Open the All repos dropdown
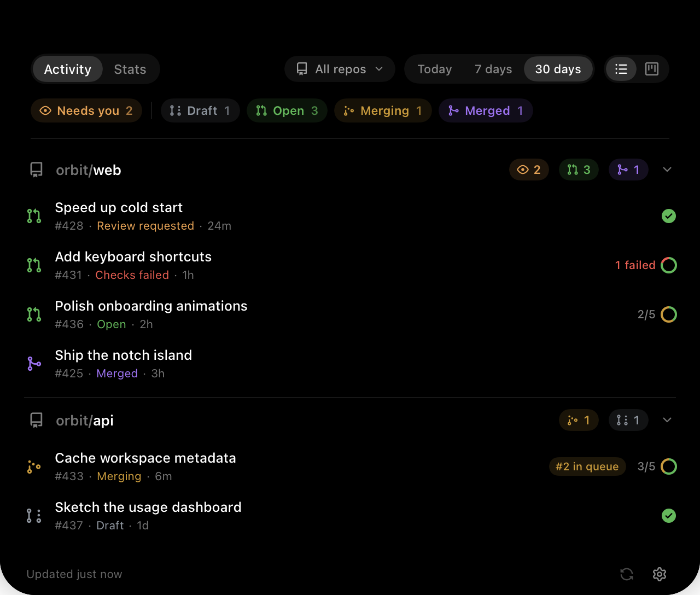The image size is (700, 595). [x=340, y=69]
